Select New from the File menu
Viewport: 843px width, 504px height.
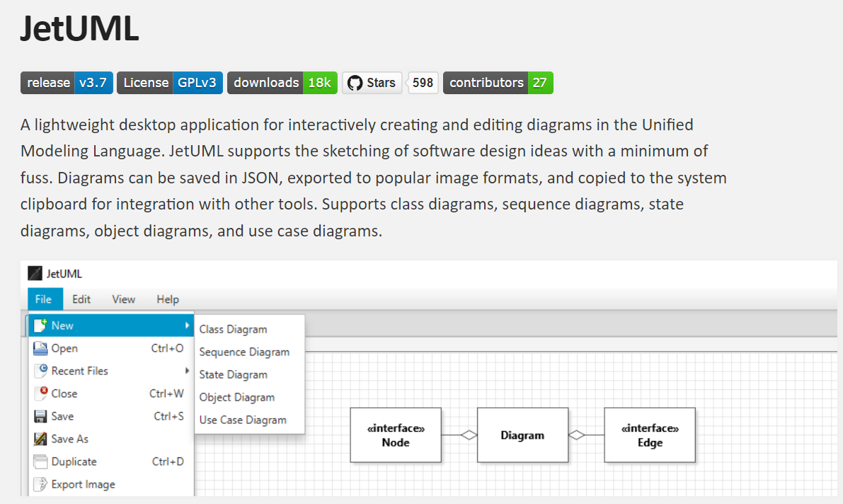tap(111, 326)
